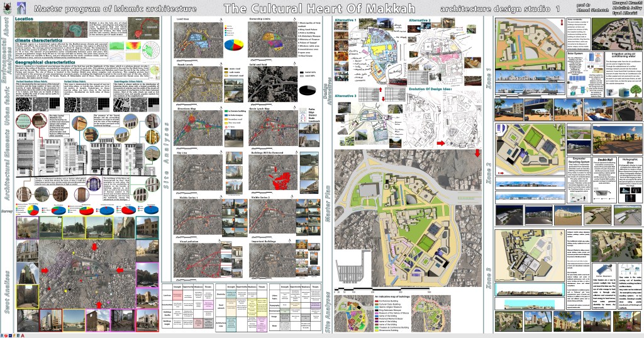Click the parking layout drawing beside master plan
Viewport: 644px width, 338px height.
[352, 273]
